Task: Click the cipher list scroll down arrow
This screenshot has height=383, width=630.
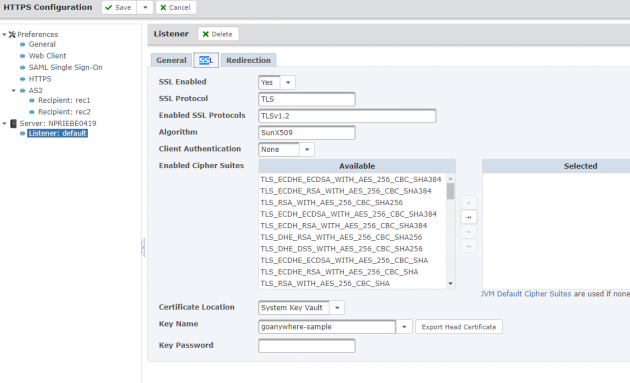Action: (450, 284)
